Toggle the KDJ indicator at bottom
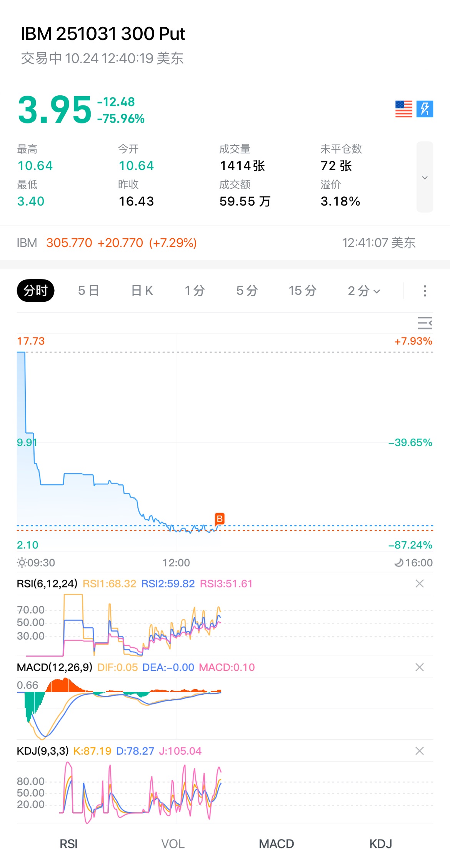This screenshot has height=868, width=450. [x=380, y=844]
